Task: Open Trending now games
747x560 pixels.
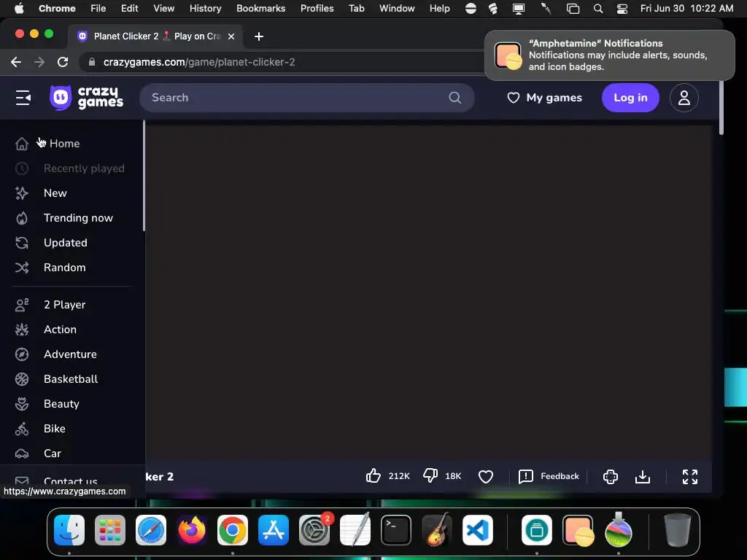Action: click(x=78, y=218)
